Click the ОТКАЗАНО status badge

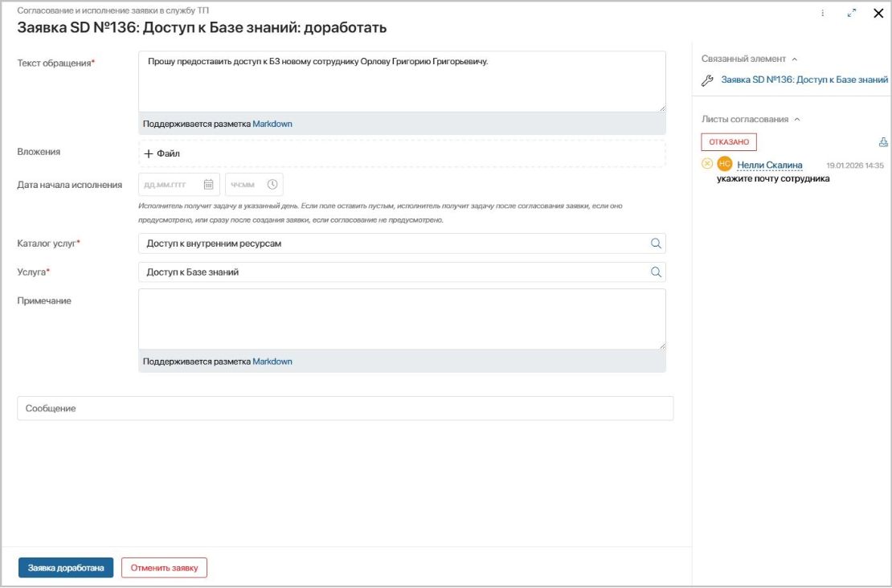[729, 141]
